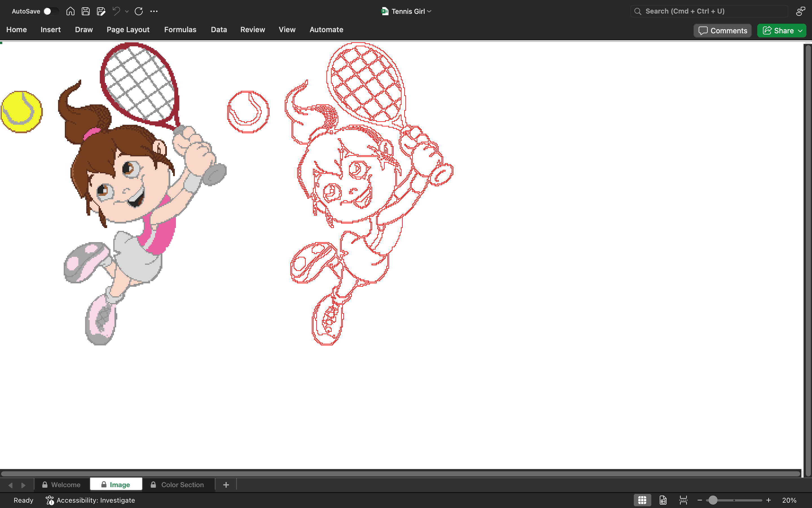The width and height of the screenshot is (812, 508).
Task: Open the more options ellipsis in title bar
Action: (154, 11)
